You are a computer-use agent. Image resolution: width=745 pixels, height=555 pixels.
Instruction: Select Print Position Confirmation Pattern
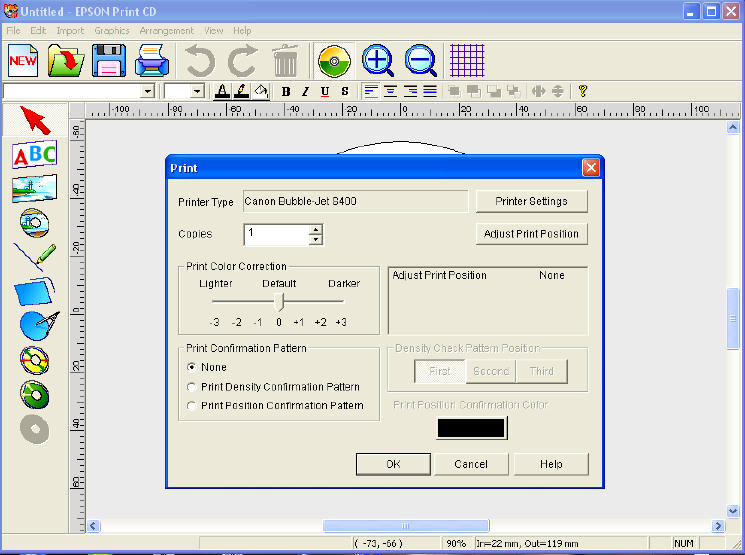pos(191,405)
